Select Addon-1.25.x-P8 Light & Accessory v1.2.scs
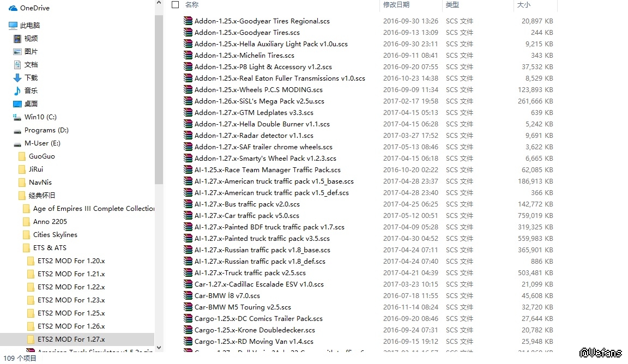 tap(263, 67)
